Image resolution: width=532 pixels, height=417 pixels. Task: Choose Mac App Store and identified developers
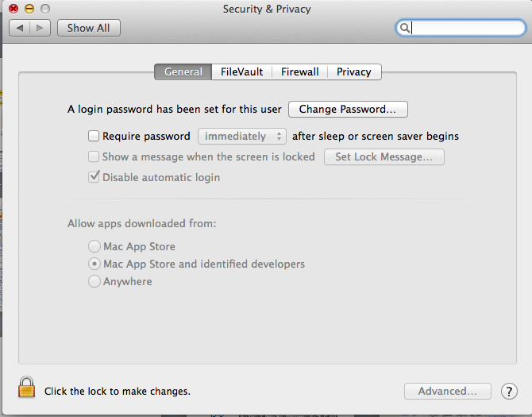tap(94, 264)
